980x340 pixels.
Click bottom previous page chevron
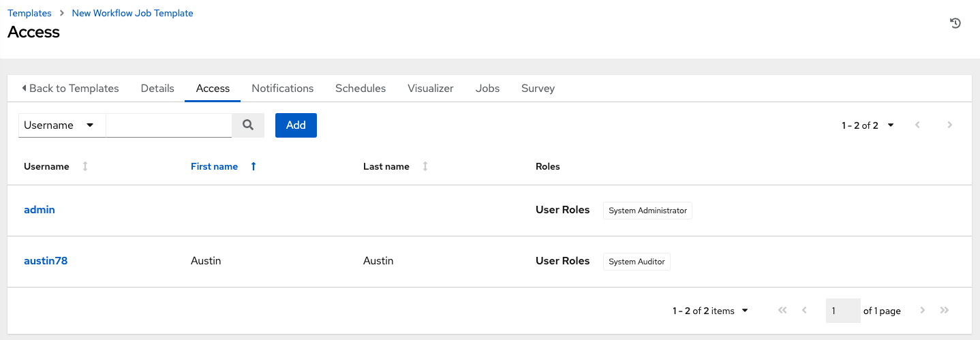tap(804, 311)
